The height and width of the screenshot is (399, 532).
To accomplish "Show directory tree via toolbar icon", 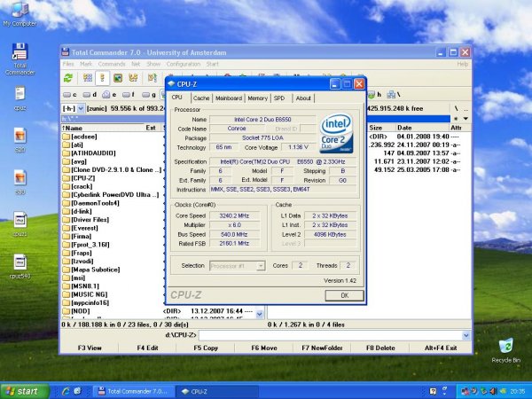I will coord(133,78).
